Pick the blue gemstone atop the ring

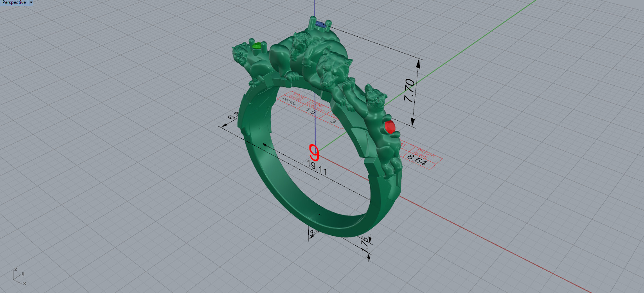(321, 25)
